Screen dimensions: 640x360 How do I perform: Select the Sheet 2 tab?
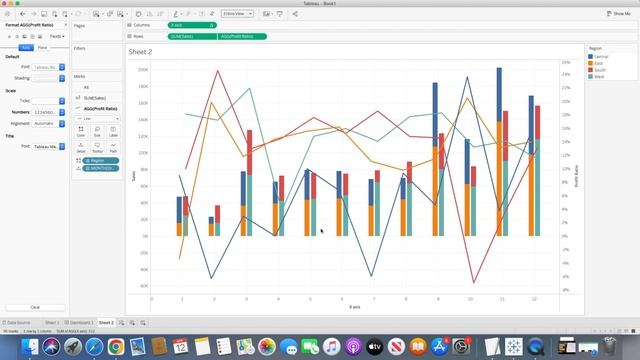point(106,322)
